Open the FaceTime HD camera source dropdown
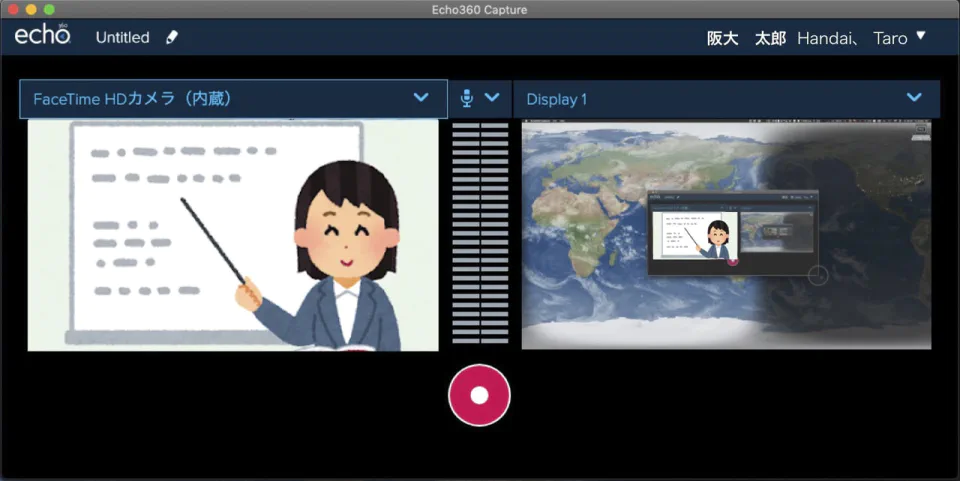Screen dimensions: 960x481 pos(233,99)
